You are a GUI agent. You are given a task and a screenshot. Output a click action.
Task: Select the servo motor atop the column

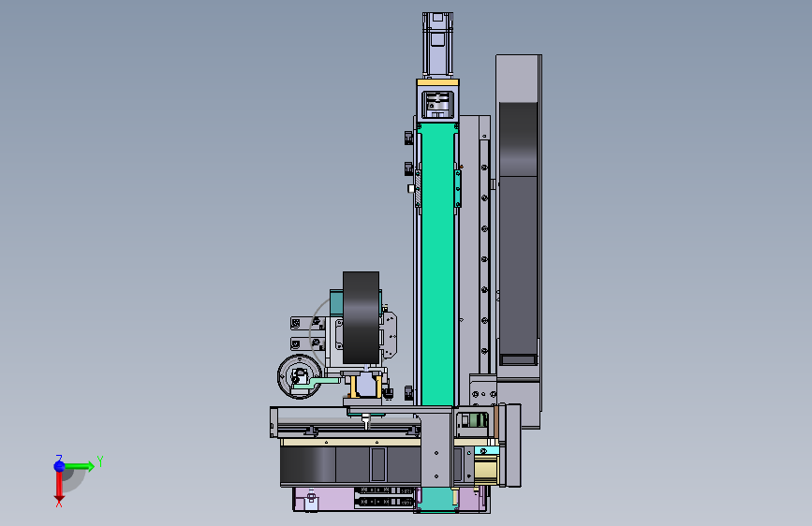click(x=437, y=45)
